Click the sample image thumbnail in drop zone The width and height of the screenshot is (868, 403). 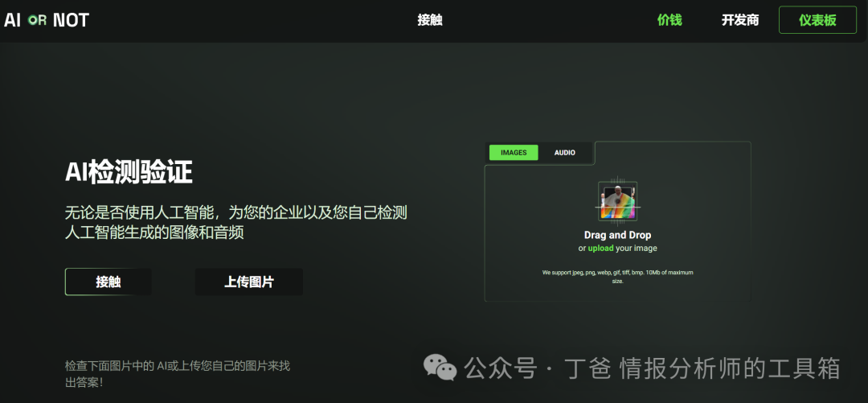point(618,203)
